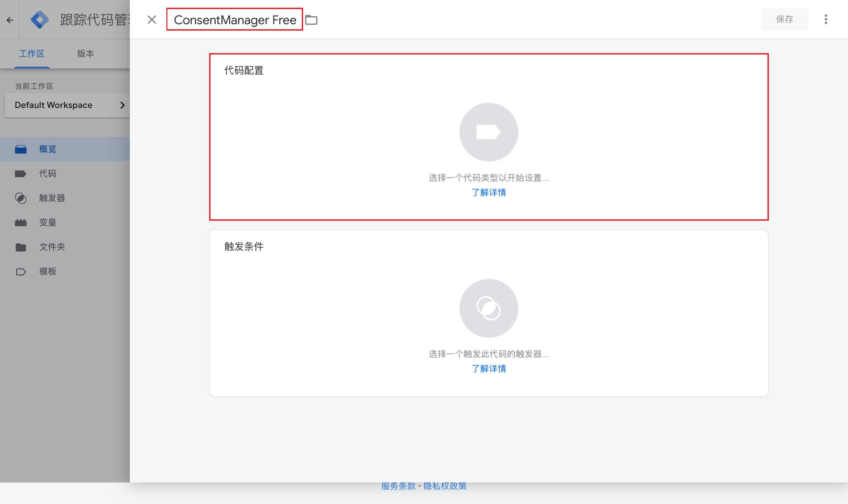Click the tag type placeholder icon in 代码配置
The image size is (848, 504).
click(x=488, y=132)
